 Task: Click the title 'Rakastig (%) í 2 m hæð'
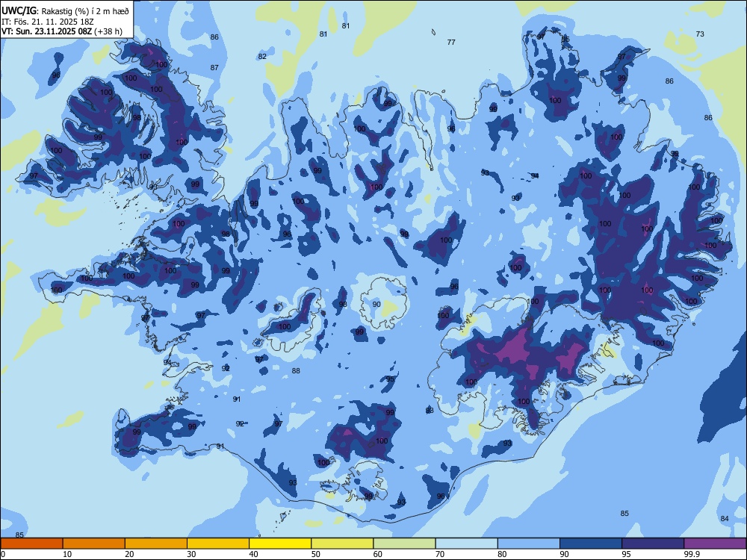pos(85,11)
